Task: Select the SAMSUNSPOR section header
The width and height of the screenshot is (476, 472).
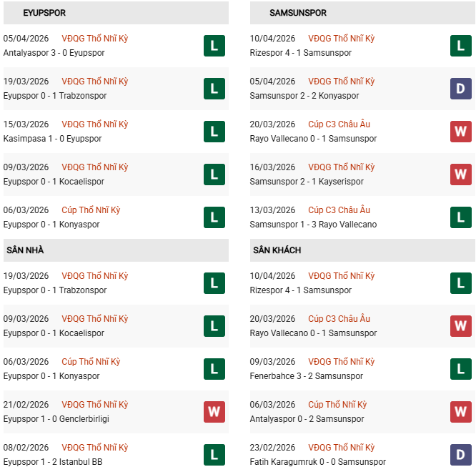Action: tap(298, 13)
